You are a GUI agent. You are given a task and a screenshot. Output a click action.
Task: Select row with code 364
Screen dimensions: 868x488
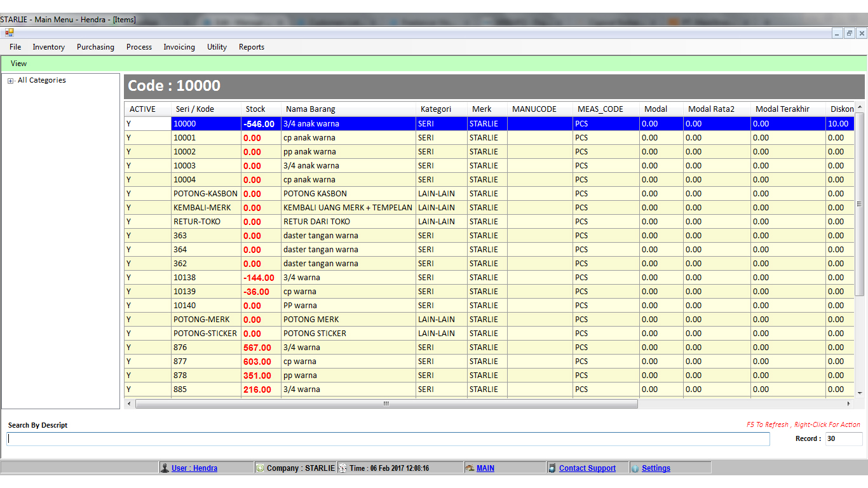click(489, 250)
